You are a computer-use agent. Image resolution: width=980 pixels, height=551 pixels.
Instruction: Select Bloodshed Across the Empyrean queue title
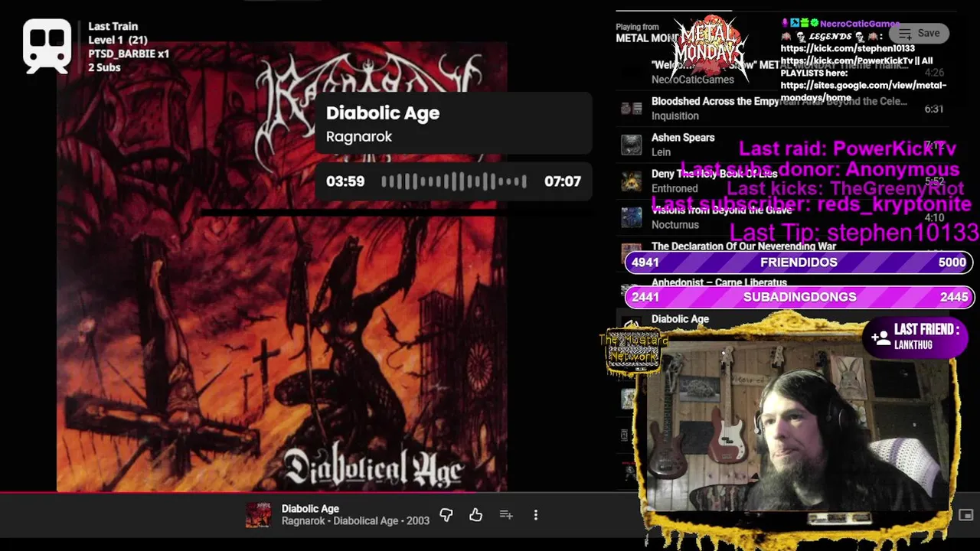tap(779, 101)
